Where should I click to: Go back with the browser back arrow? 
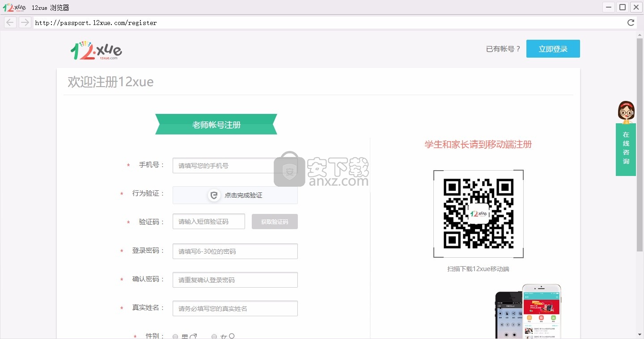point(10,22)
